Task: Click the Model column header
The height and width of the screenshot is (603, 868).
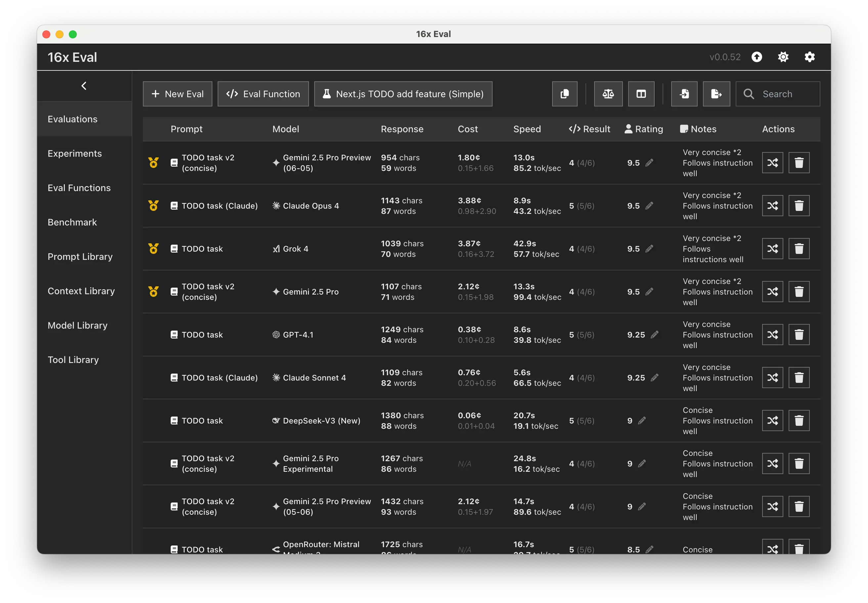Action: point(286,129)
